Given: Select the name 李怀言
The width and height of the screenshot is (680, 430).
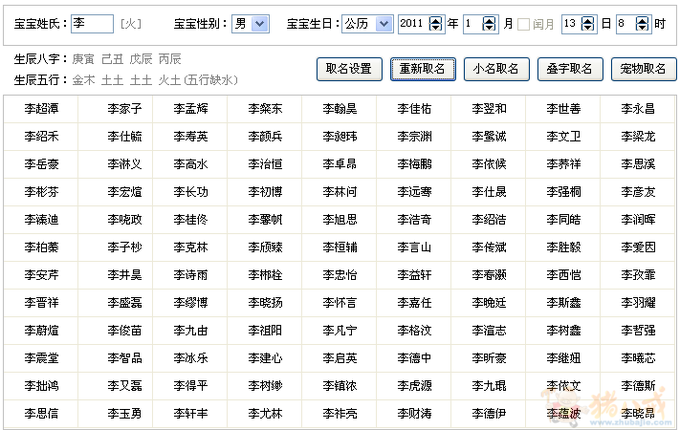Looking at the screenshot, I should click(340, 303).
